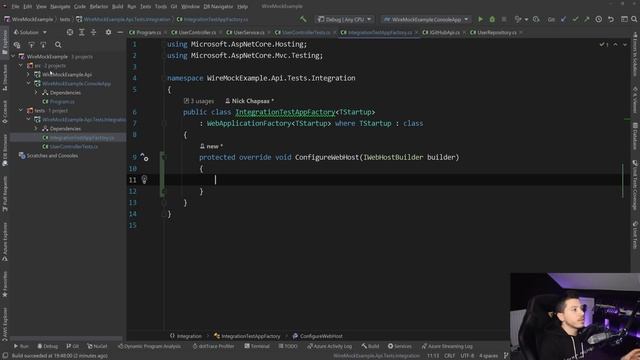Screen dimensions: 640x360
Task: Open the TODO tool window
Action: [x=288, y=346]
